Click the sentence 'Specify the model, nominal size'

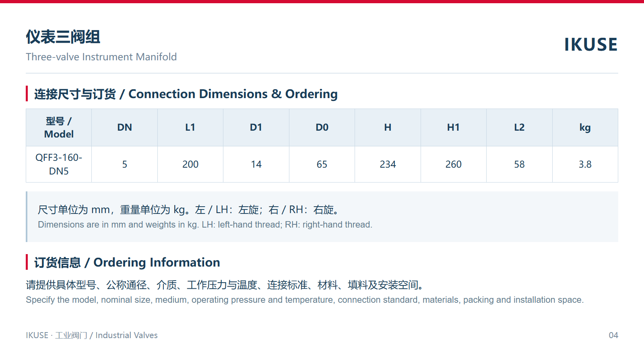[x=89, y=300]
